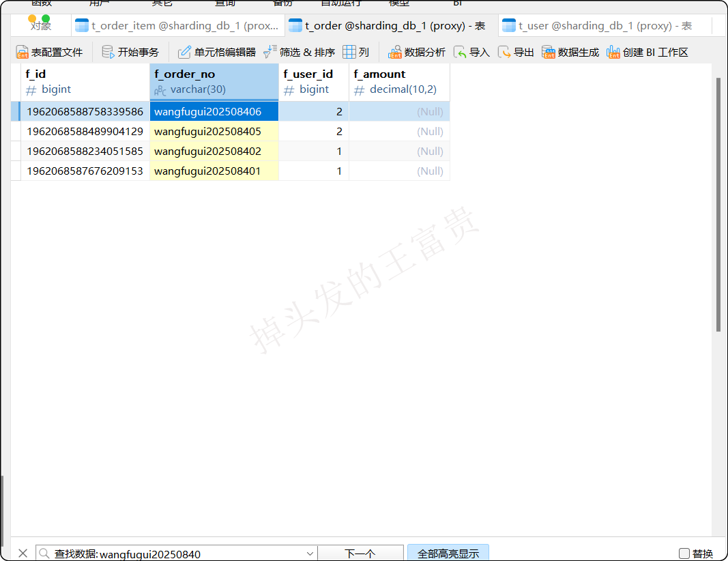The image size is (728, 561).
Task: Click the 开始事务 begin transaction icon
Action: click(x=108, y=52)
